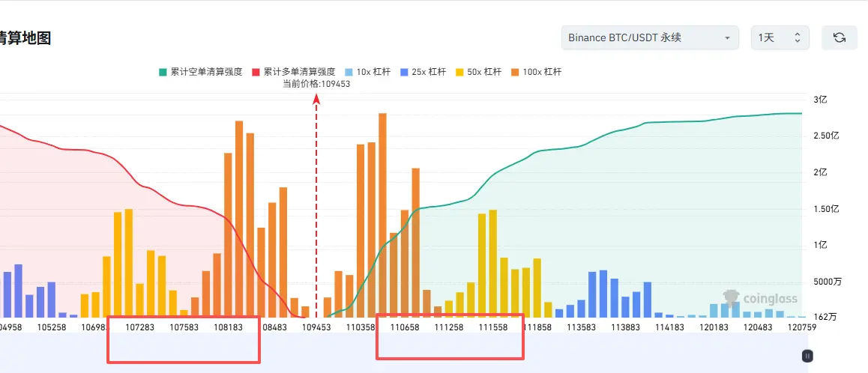Toggle the 累计多单清算强度 legend series

click(x=293, y=72)
